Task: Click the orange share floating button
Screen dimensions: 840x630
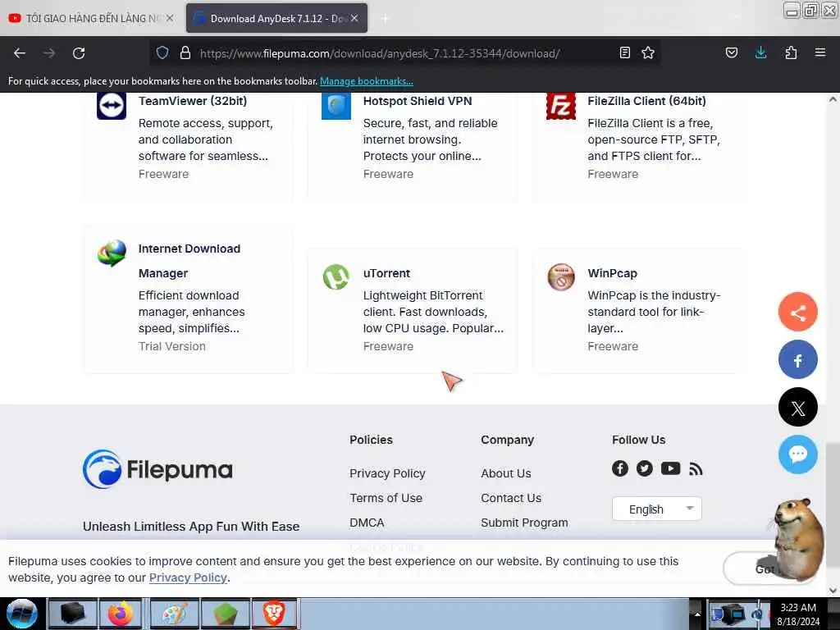Action: 797,313
